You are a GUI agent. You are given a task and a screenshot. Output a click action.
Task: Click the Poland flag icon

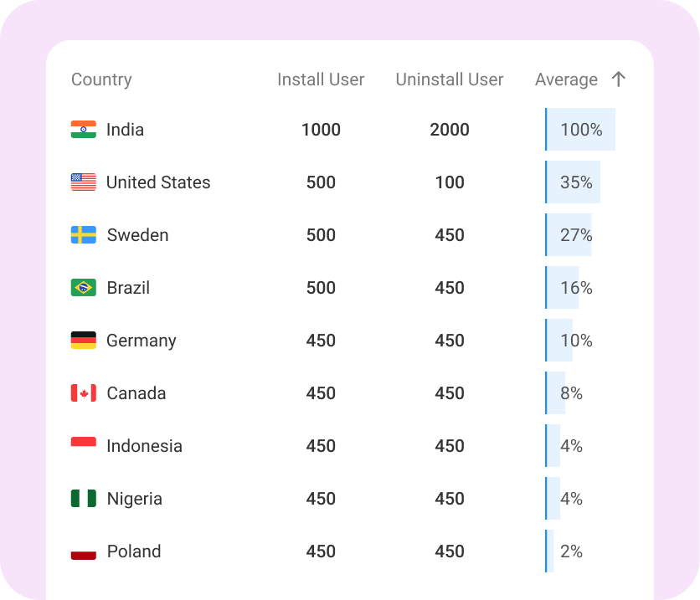pos(84,553)
